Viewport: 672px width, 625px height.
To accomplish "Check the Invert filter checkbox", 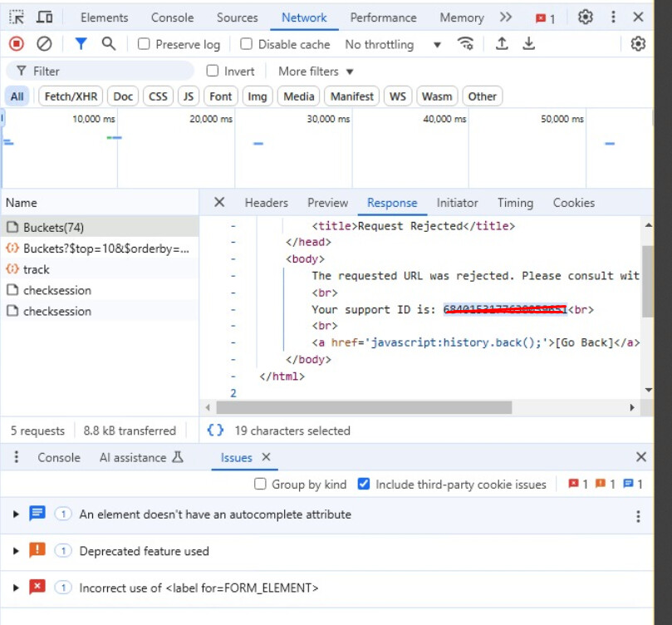I will coord(213,71).
